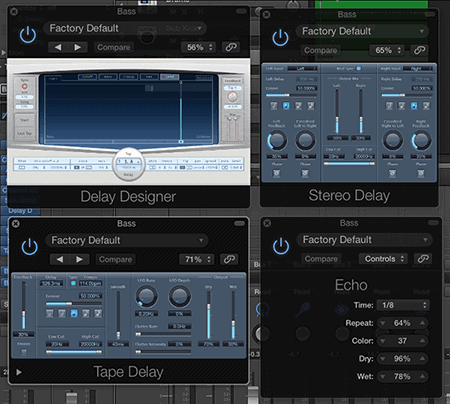Image resolution: width=450 pixels, height=404 pixels.
Task: Go to previous preset in Tape Delay
Action: (60, 259)
